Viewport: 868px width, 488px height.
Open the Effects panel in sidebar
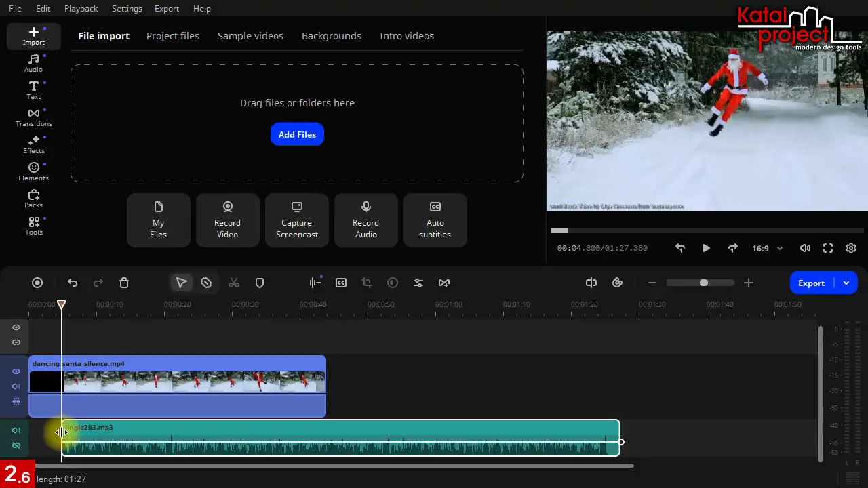point(33,144)
